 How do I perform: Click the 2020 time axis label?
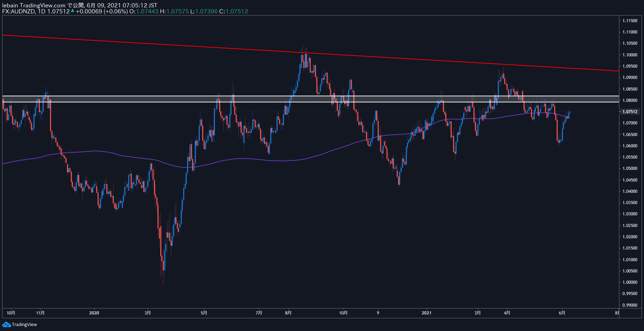coord(94,313)
